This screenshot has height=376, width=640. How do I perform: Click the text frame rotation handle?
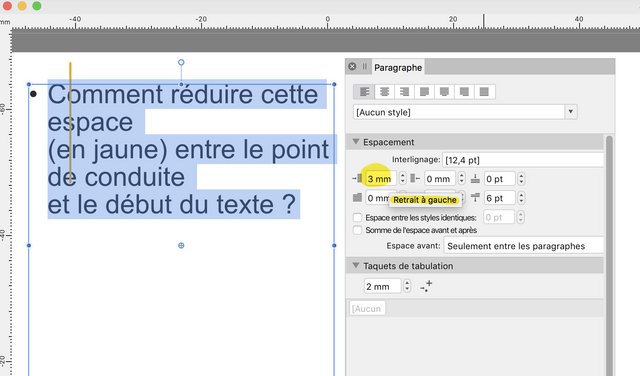[181, 62]
